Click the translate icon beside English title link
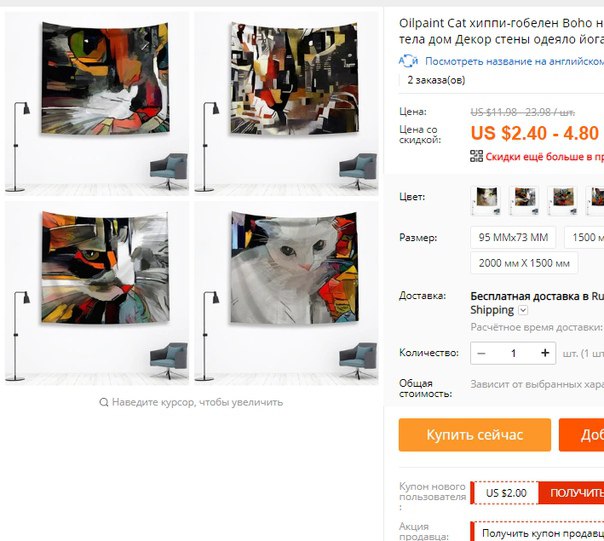Screen dimensions: 604x541 [408, 61]
